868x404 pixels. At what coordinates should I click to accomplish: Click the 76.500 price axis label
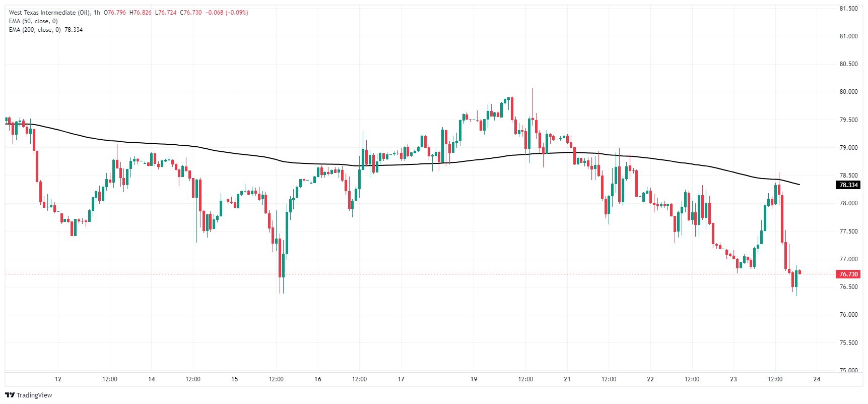(848, 287)
